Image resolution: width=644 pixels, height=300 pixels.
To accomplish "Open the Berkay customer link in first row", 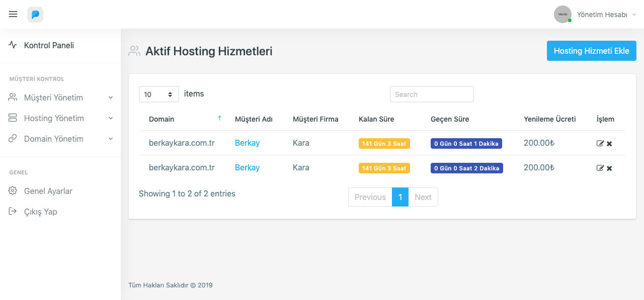I will pyautogui.click(x=247, y=143).
